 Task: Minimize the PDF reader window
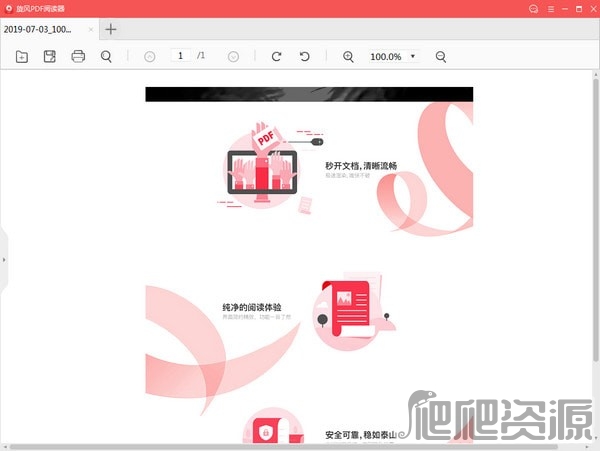565,9
